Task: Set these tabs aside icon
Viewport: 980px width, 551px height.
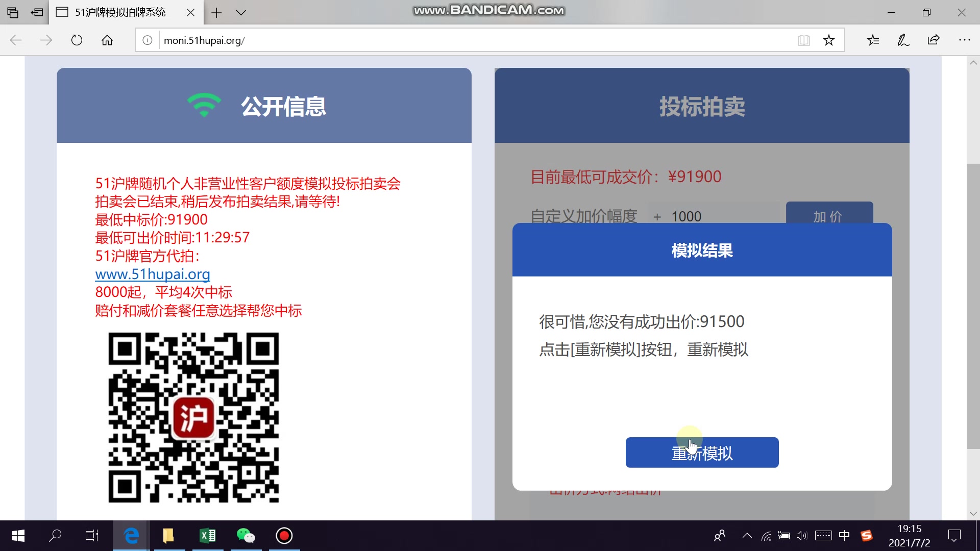Action: coord(37,13)
